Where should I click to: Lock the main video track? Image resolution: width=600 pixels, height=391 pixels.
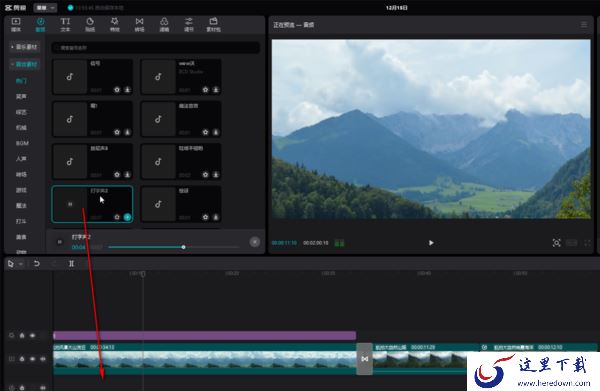point(22,359)
